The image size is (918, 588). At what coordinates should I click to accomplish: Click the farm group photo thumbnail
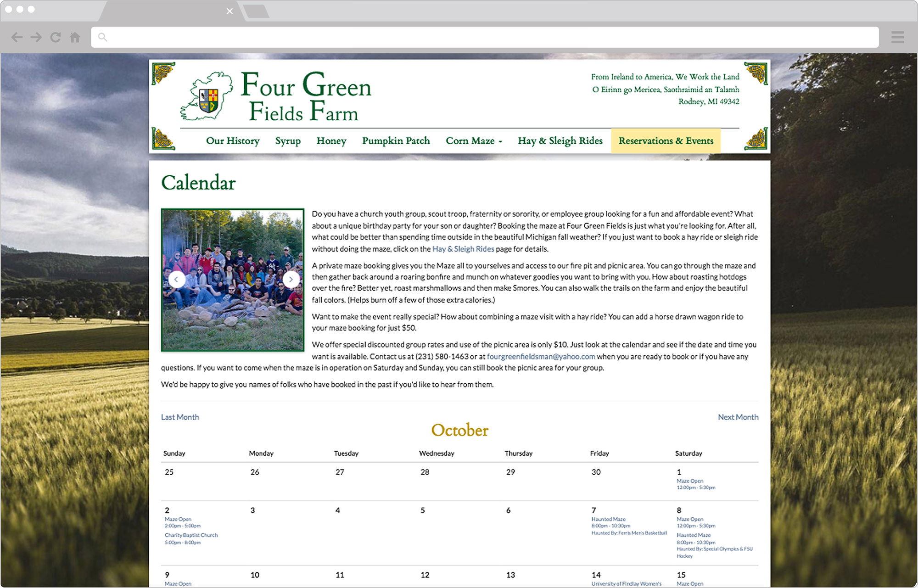click(234, 279)
